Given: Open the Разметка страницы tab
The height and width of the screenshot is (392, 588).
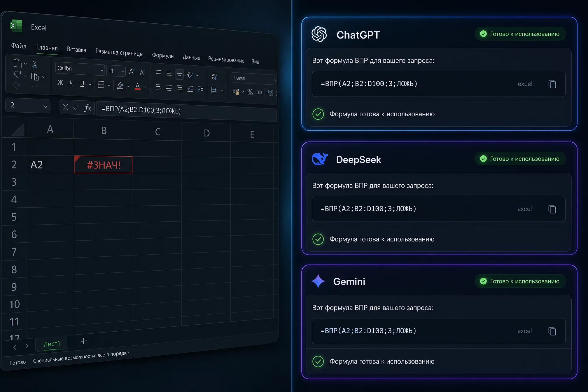Looking at the screenshot, I should [119, 52].
